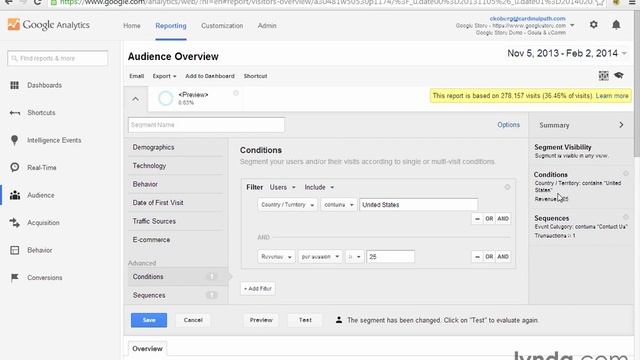The width and height of the screenshot is (640, 360).
Task: Select the Overview tab below the segment panel
Action: pos(147,349)
